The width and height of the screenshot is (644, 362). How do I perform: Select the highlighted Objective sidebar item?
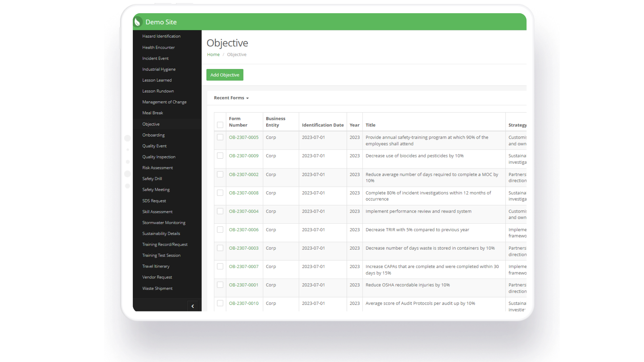coord(151,124)
